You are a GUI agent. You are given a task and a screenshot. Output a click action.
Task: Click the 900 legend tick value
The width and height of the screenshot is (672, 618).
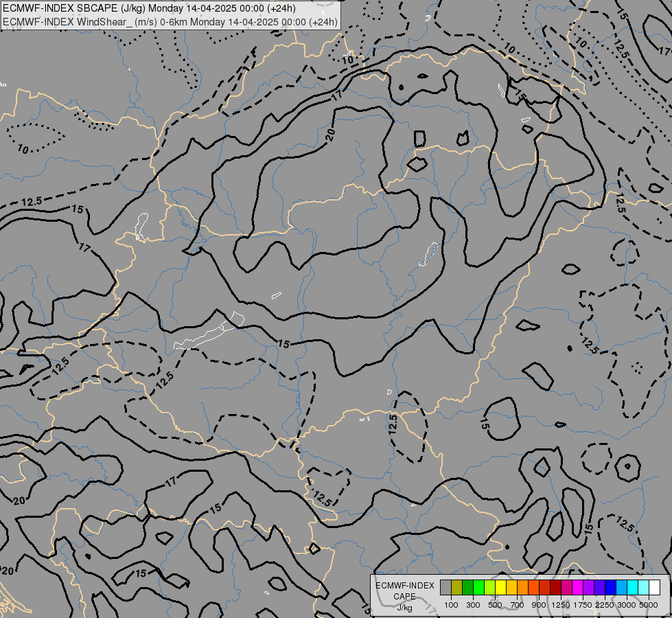539,605
